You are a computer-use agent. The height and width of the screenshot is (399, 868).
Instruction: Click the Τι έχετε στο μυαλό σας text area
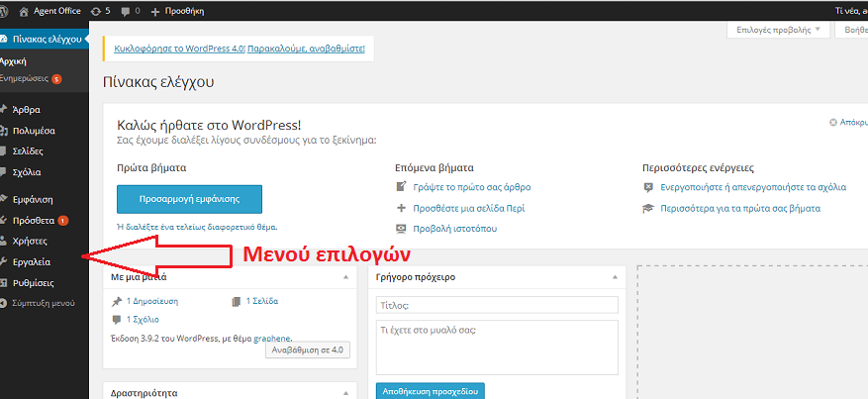click(497, 348)
